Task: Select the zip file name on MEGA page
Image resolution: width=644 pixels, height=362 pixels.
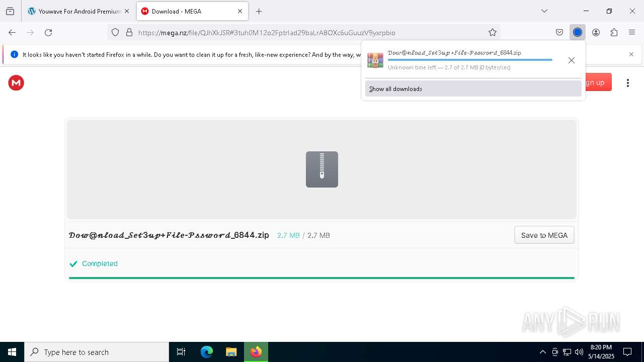Action: click(169, 235)
